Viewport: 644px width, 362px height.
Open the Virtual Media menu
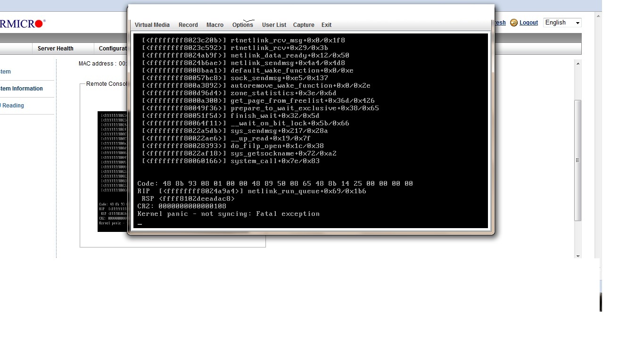[152, 25]
